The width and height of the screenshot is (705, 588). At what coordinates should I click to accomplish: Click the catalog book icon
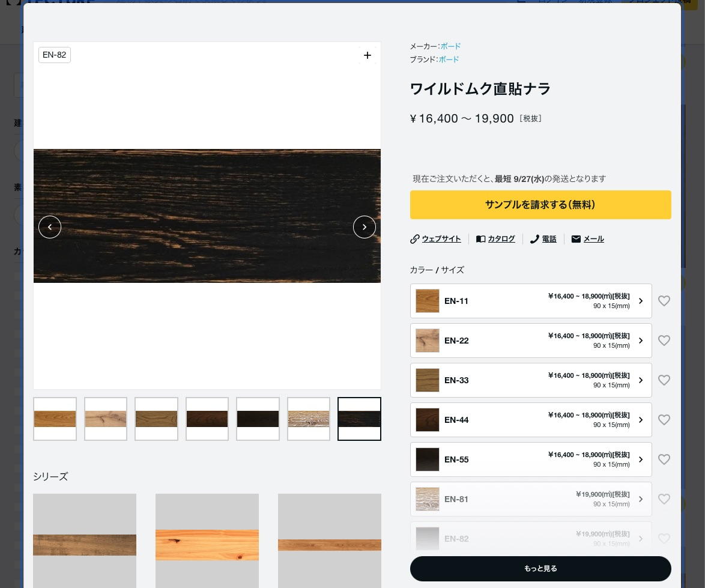click(480, 238)
